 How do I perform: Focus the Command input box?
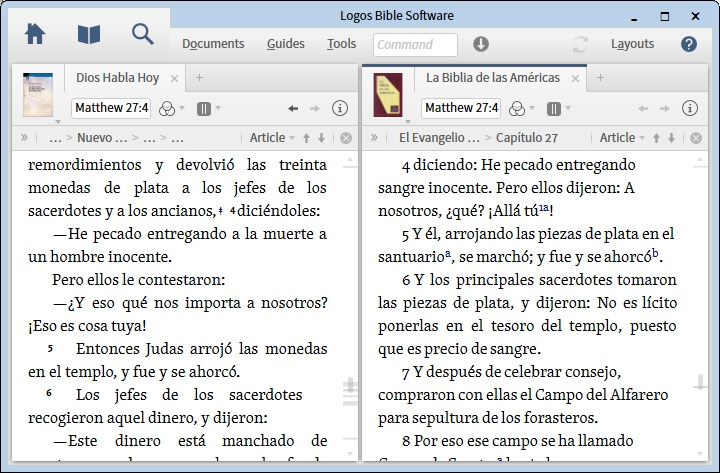point(415,45)
